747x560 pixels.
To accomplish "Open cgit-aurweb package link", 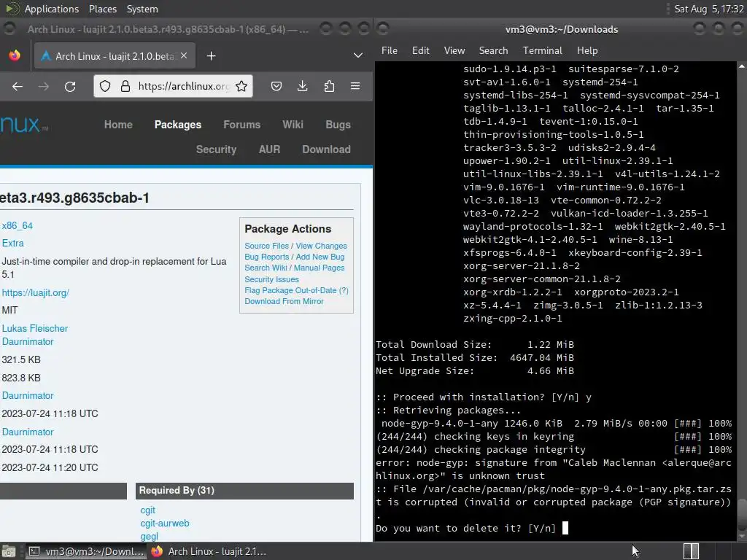I will tap(164, 524).
